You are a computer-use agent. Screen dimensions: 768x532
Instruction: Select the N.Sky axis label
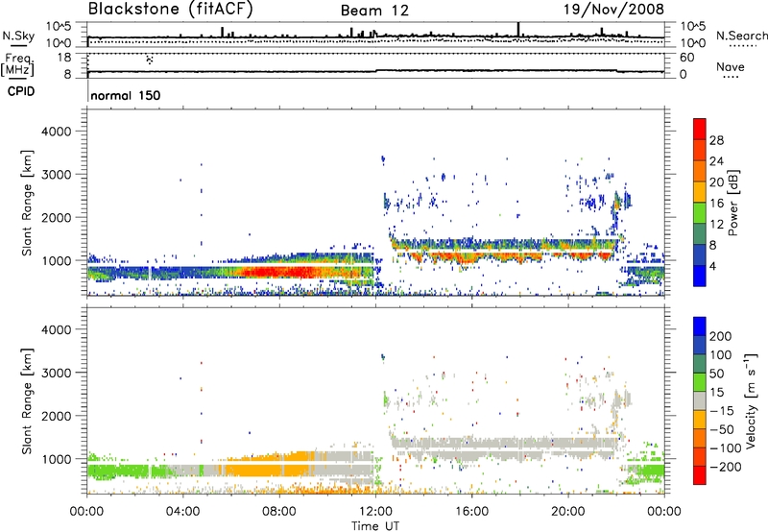click(x=18, y=36)
